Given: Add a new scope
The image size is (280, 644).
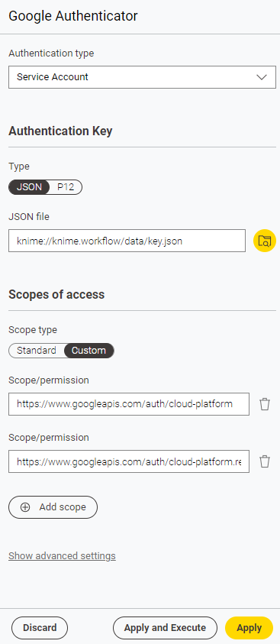Looking at the screenshot, I should point(53,507).
